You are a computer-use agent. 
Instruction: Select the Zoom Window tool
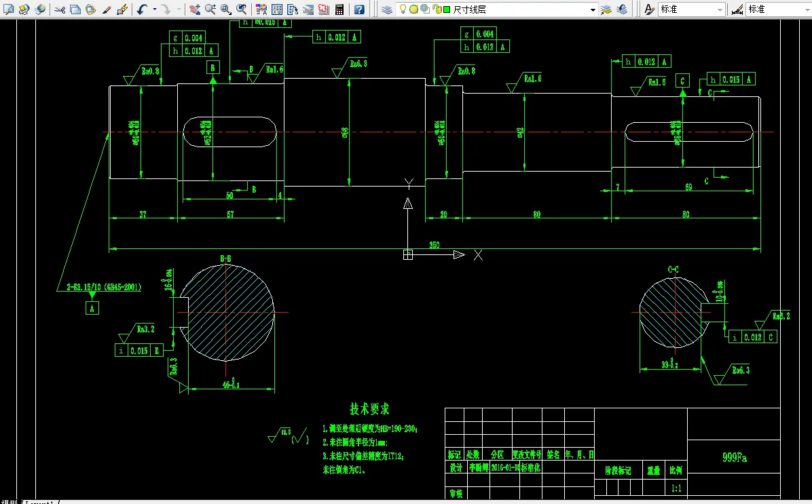[226, 9]
